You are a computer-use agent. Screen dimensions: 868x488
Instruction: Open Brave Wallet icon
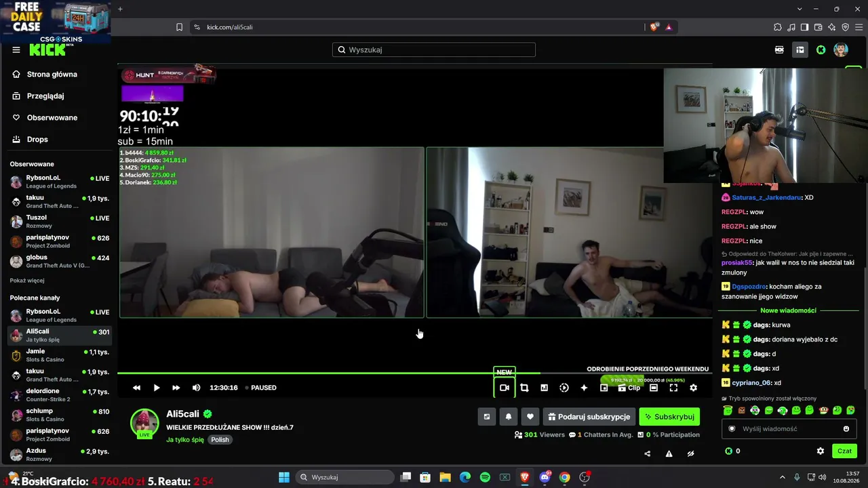point(818,27)
